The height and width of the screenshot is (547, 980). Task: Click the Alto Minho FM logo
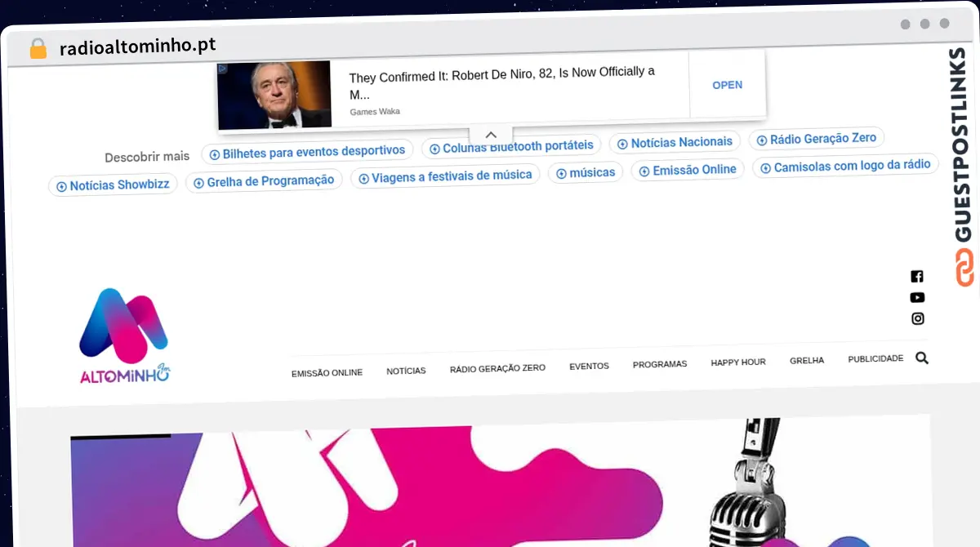click(x=124, y=336)
